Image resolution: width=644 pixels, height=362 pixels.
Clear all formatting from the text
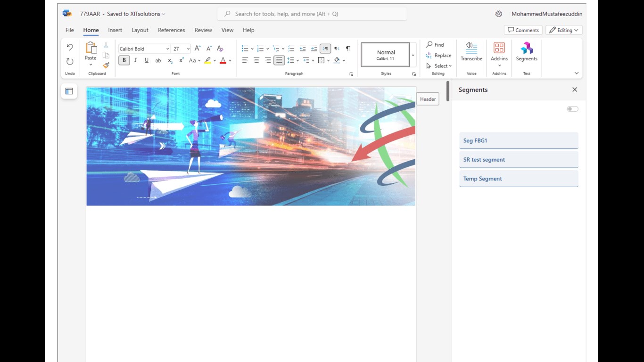pyautogui.click(x=220, y=49)
